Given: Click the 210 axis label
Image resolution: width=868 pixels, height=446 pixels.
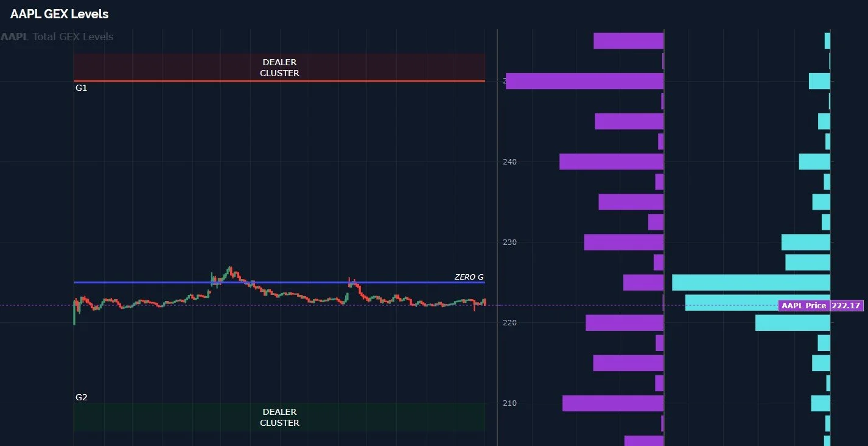Looking at the screenshot, I should [509, 403].
